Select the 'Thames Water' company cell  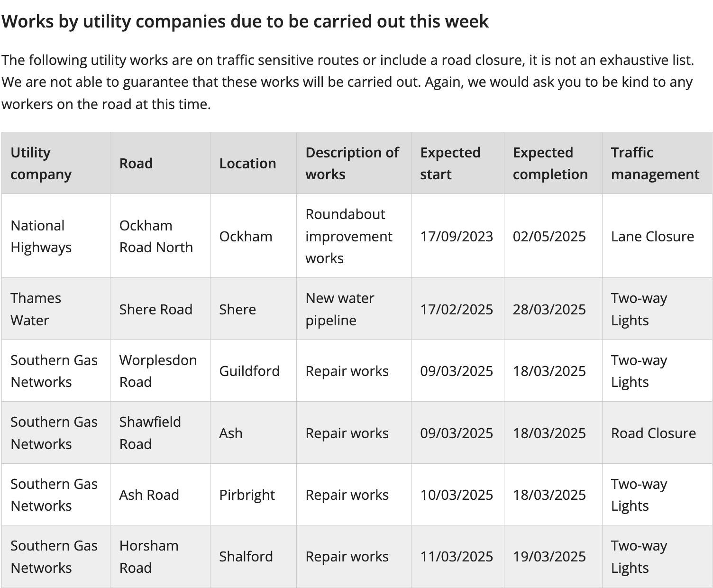coord(56,309)
